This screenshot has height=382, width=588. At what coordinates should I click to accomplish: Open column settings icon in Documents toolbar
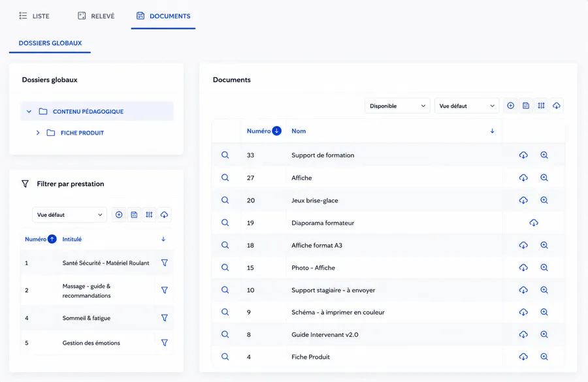click(x=541, y=106)
